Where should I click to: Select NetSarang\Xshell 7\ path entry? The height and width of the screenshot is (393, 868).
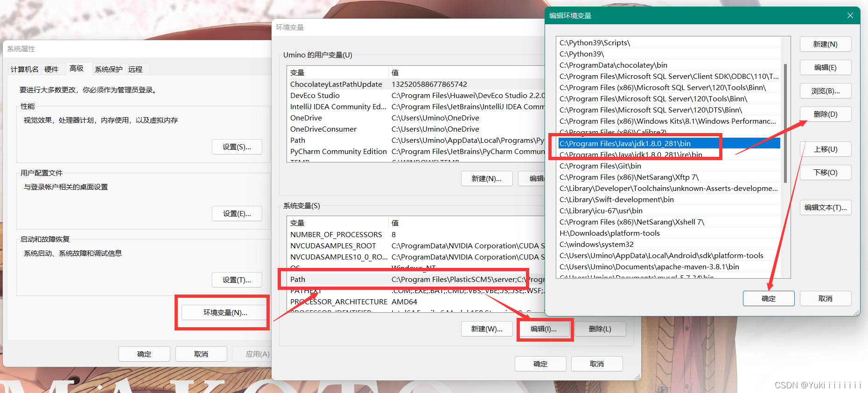[669, 222]
